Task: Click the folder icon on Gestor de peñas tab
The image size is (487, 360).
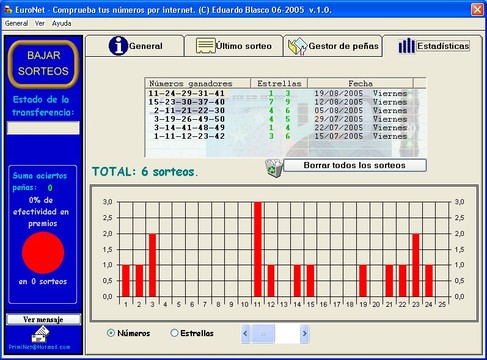Action: click(x=297, y=46)
